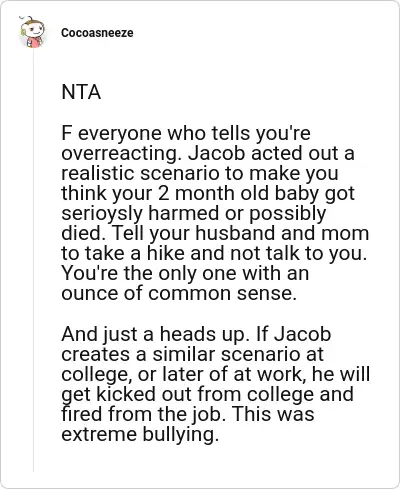This screenshot has width=400, height=489.
Task: Click the phrase "harmed or possibly"
Action: click(x=237, y=214)
